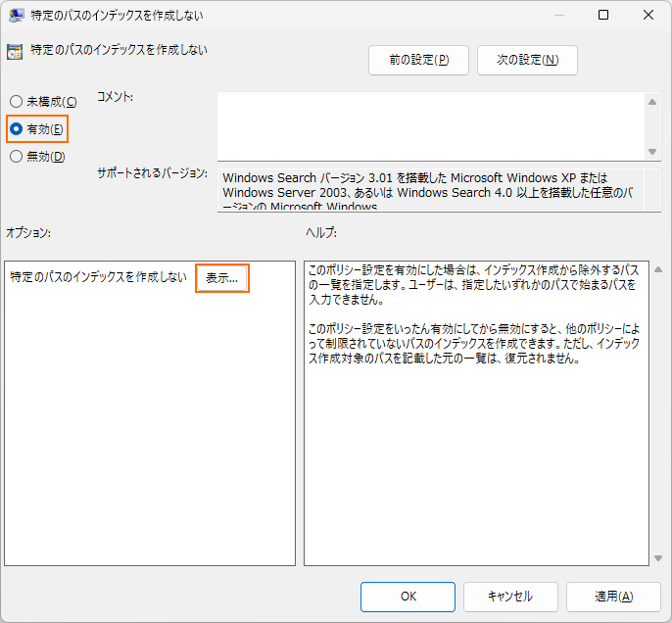Screen dimensions: 672x623
Task: Click option label 特定のパスのインデックスを作成しない
Action: coord(98,277)
